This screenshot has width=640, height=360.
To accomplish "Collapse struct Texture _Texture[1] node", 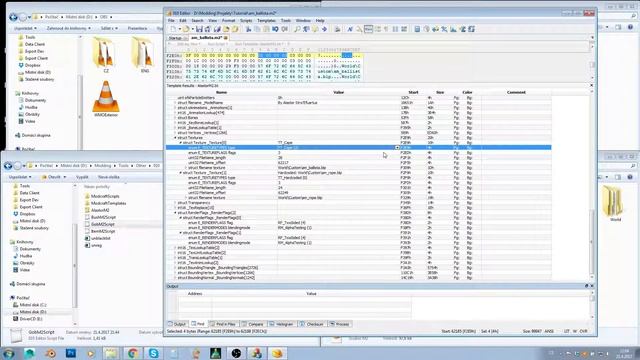I will [181, 173].
